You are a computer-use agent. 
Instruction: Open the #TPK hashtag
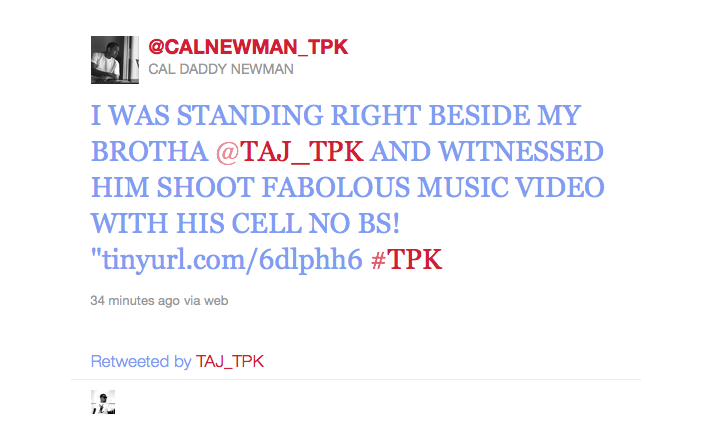407,260
